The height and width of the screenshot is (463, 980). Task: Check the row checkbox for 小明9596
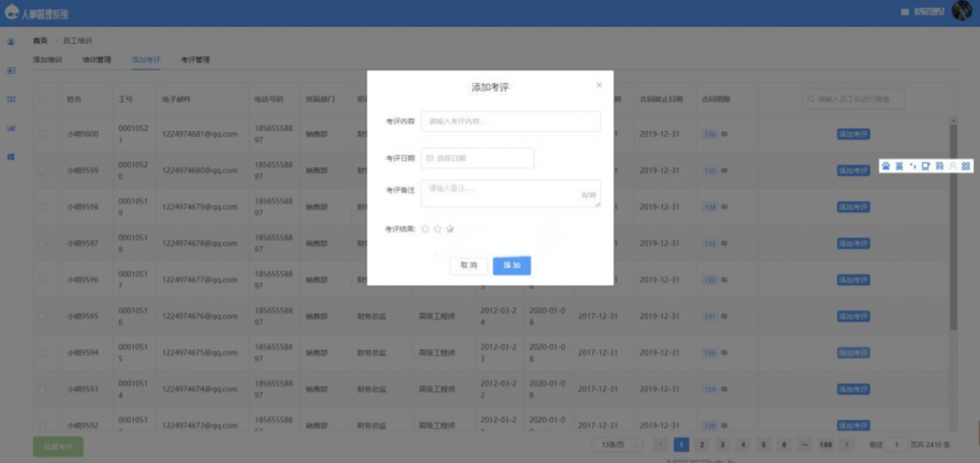[42, 280]
